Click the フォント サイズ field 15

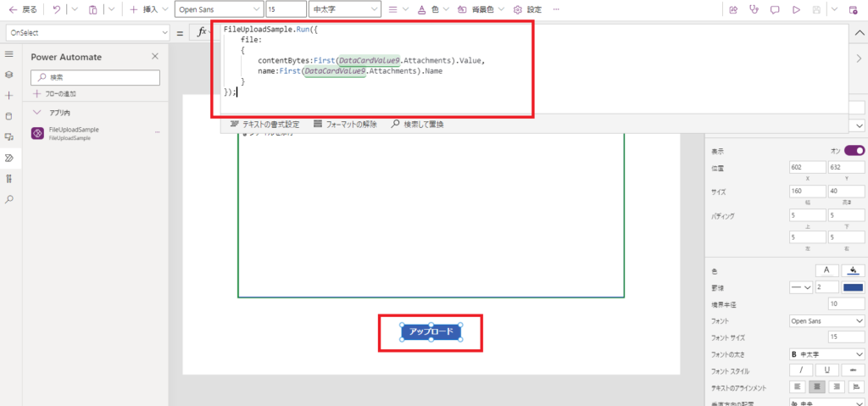tap(846, 337)
